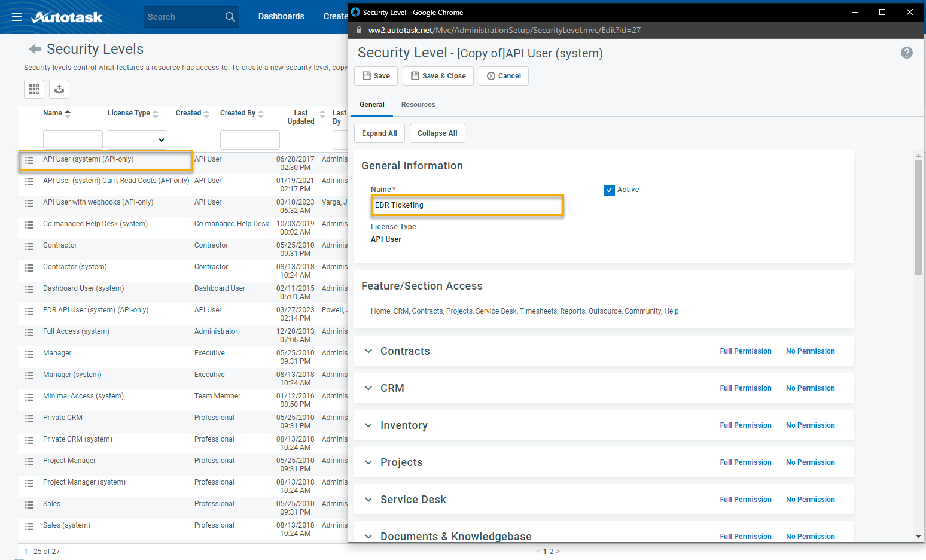This screenshot has width=926, height=560.
Task: Click Expand All button
Action: click(x=379, y=133)
